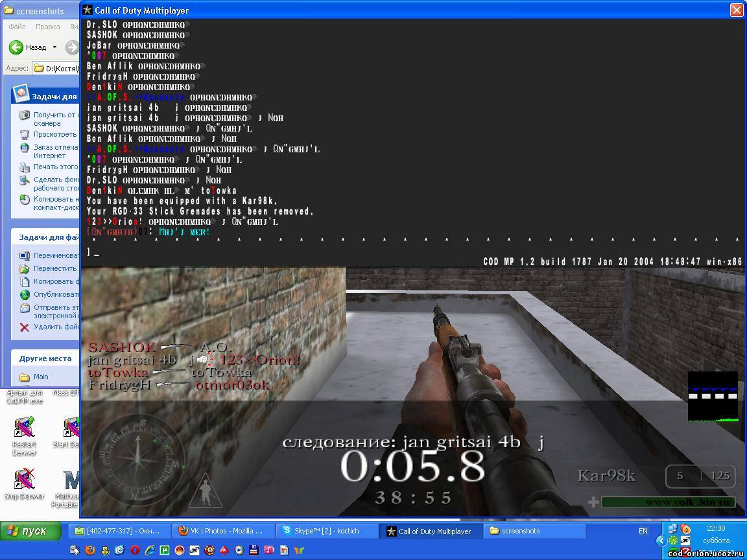Image resolution: width=747 pixels, height=560 pixels.
Task: Click the tray icon with number 2 badge
Action: [x=685, y=529]
